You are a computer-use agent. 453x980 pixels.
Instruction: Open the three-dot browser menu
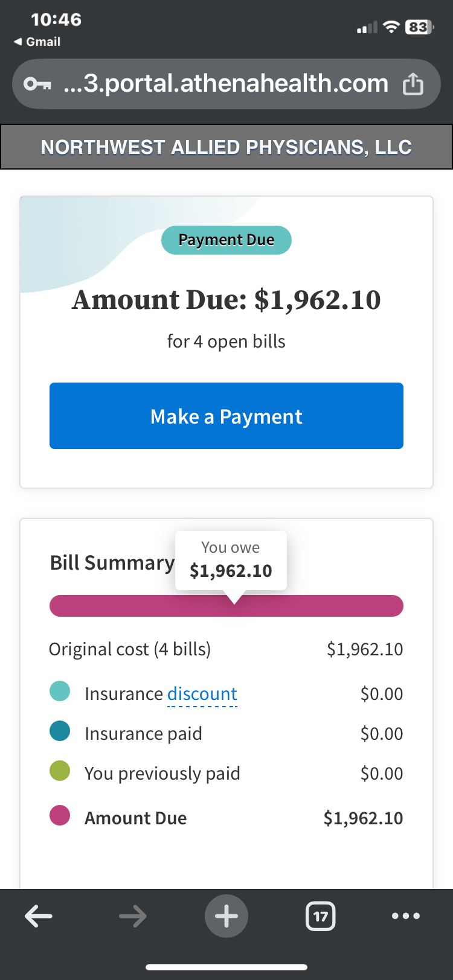406,916
